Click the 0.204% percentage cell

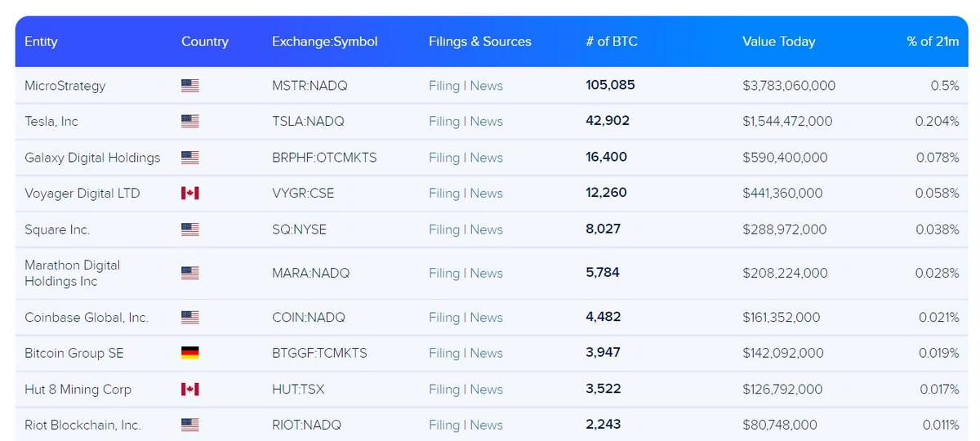[x=937, y=122]
